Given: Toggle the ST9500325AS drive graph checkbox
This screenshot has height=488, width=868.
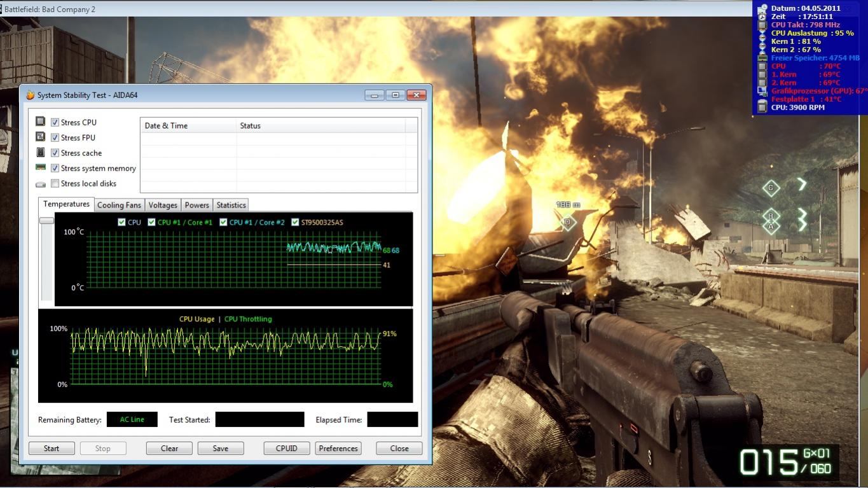Looking at the screenshot, I should [x=295, y=222].
